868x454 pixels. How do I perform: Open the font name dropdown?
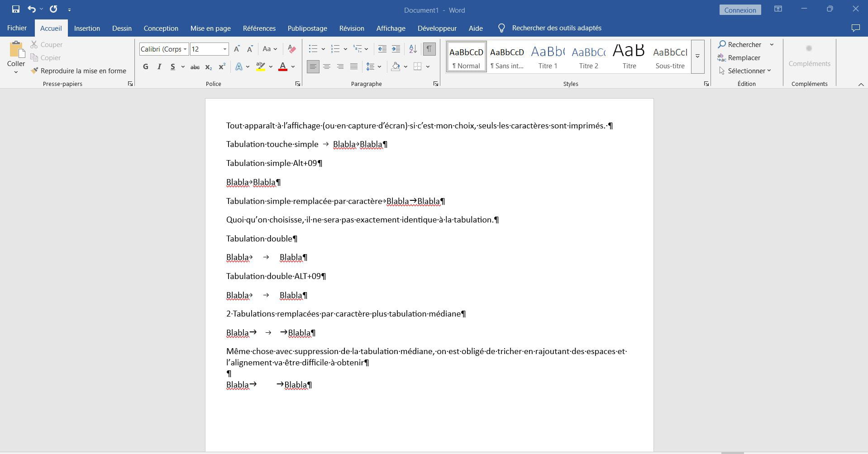coord(185,49)
